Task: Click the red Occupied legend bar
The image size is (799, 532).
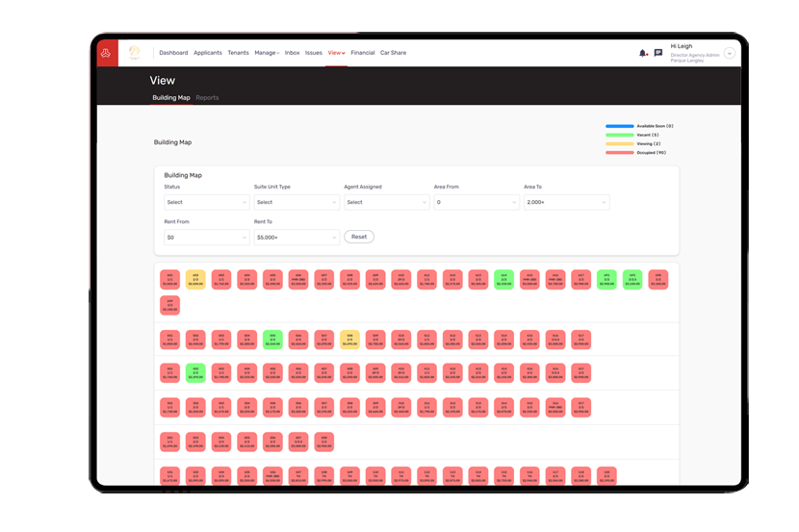Action: (621, 152)
